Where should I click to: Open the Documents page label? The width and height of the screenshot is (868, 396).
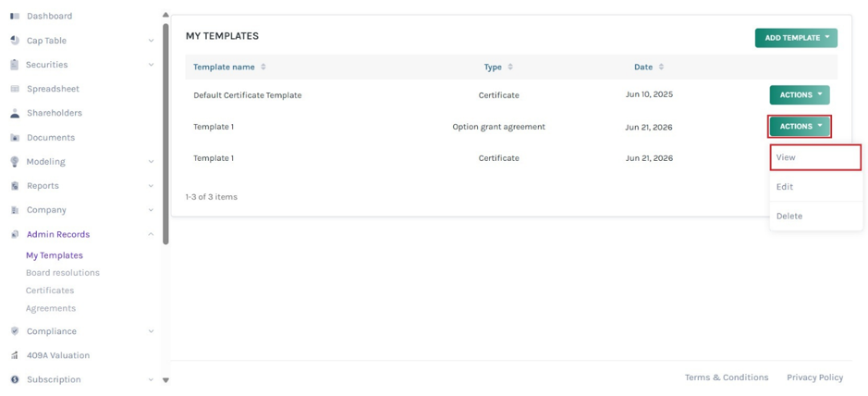pyautogui.click(x=51, y=137)
